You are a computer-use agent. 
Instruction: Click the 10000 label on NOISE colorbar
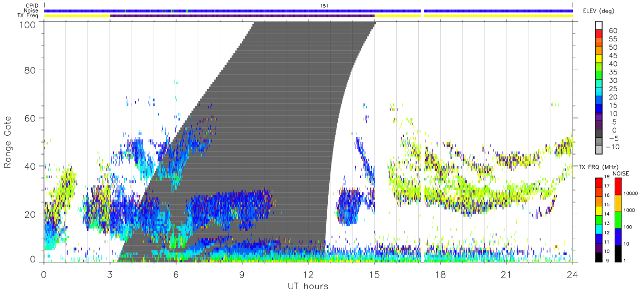pyautogui.click(x=630, y=193)
